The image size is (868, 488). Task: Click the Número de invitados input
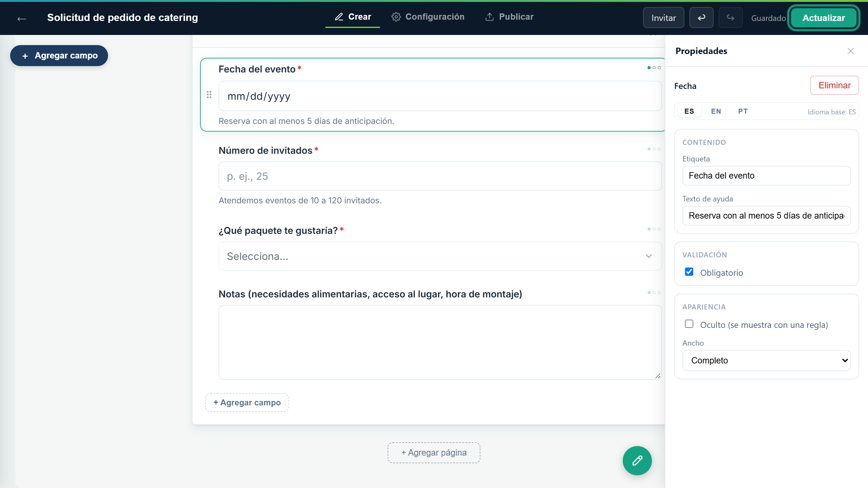pyautogui.click(x=440, y=176)
